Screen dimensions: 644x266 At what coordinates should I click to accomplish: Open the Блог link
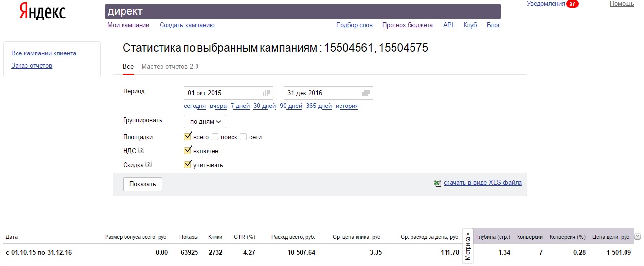click(494, 25)
